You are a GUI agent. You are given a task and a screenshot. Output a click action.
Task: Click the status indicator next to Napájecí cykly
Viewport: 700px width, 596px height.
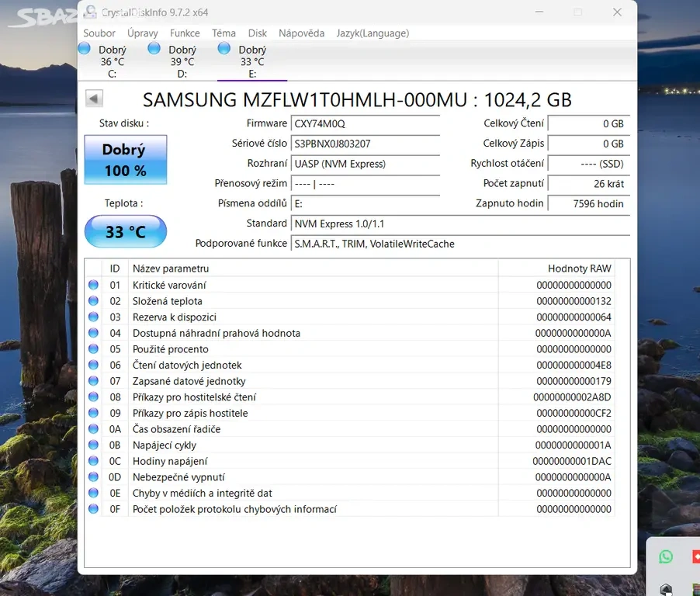(x=93, y=445)
